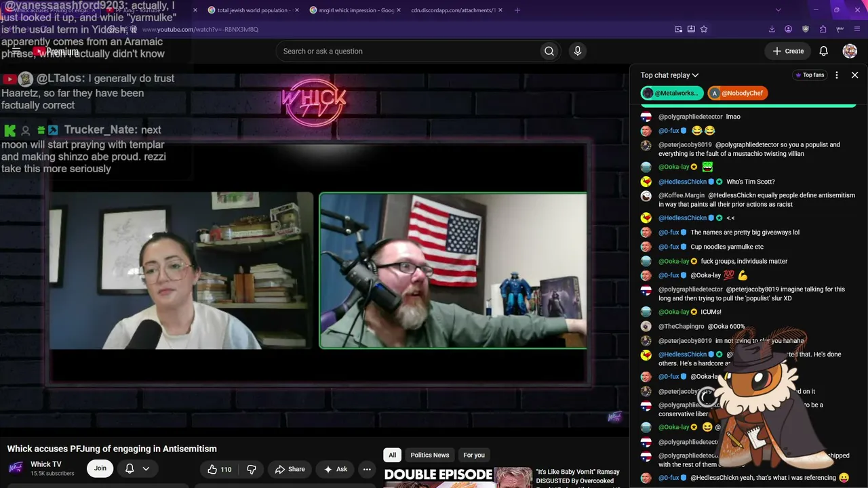The image size is (868, 488).
Task: Click @polygraphliedetector 'lmao' message author
Action: pyautogui.click(x=690, y=117)
